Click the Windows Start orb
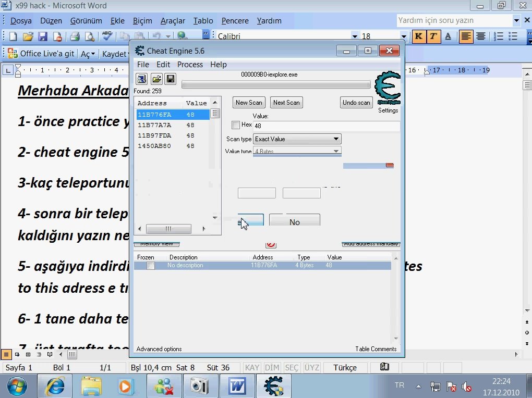 (x=17, y=387)
